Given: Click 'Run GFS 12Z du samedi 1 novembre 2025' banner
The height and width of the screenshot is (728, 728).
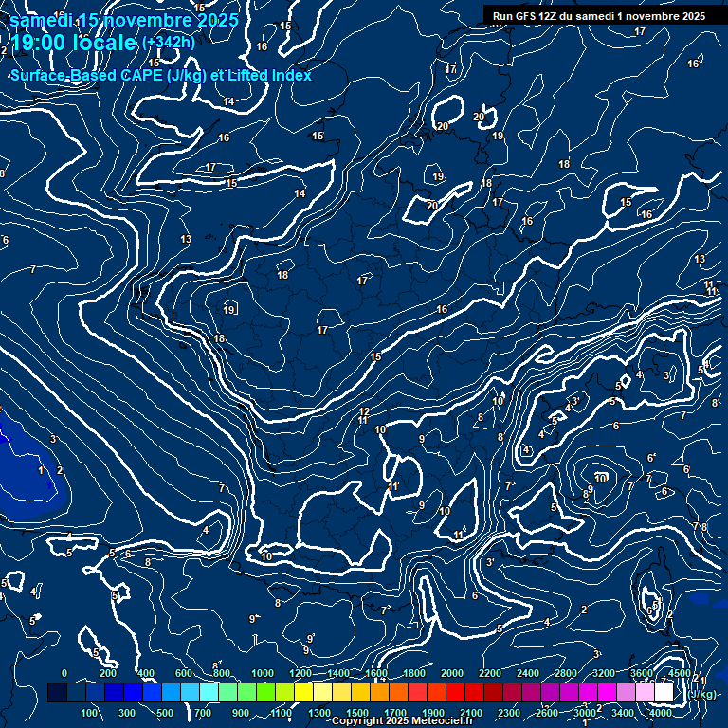Looking at the screenshot, I should pyautogui.click(x=599, y=16).
